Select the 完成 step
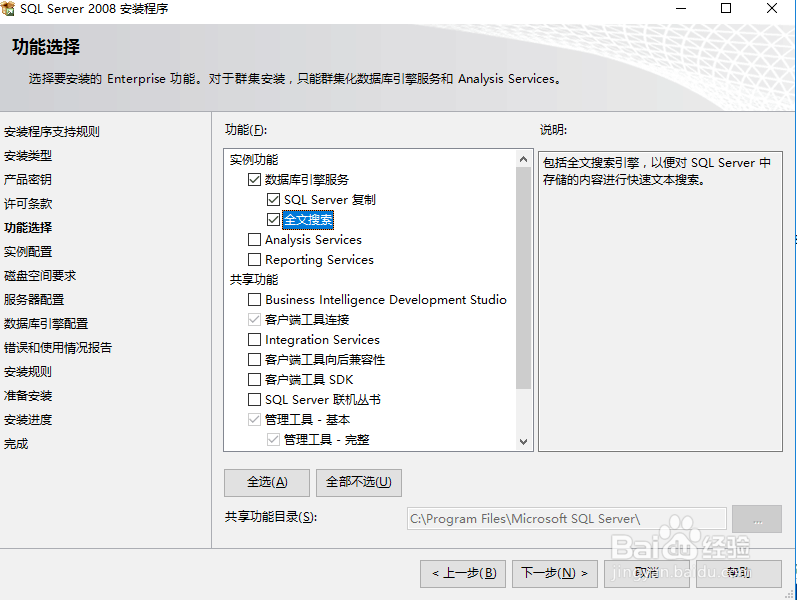The width and height of the screenshot is (797, 600). [16, 444]
